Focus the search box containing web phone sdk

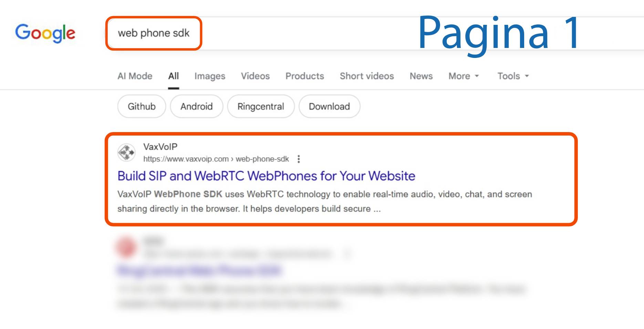[154, 33]
